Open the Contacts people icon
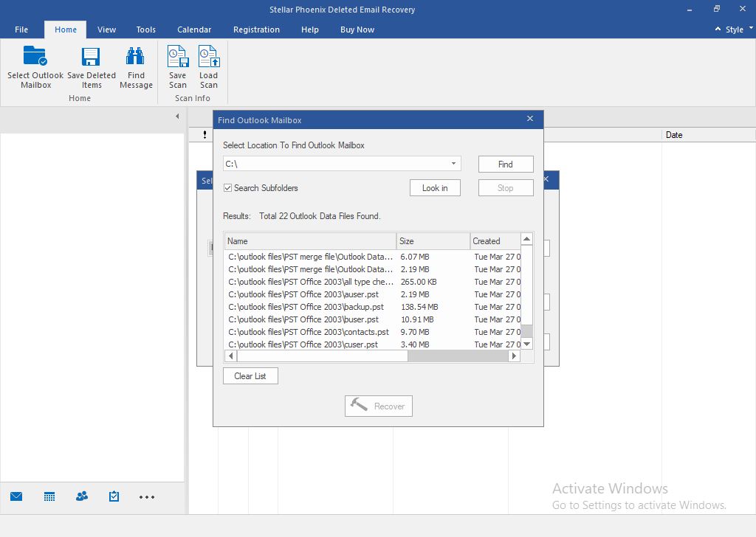 click(x=82, y=496)
